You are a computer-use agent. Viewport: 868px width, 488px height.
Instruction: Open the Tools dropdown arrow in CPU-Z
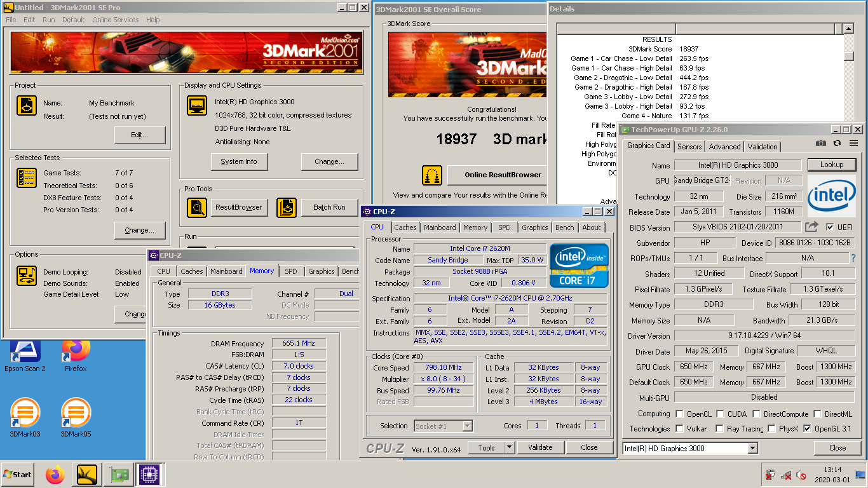click(x=509, y=447)
